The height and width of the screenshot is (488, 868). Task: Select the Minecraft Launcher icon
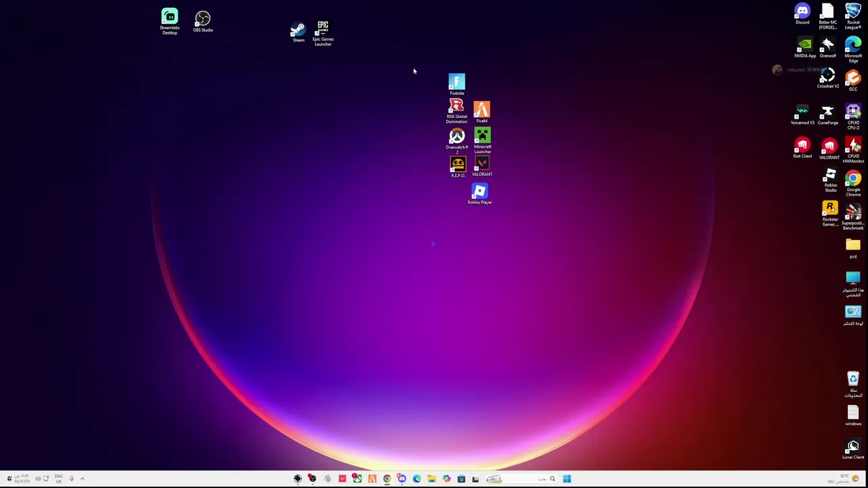click(482, 141)
